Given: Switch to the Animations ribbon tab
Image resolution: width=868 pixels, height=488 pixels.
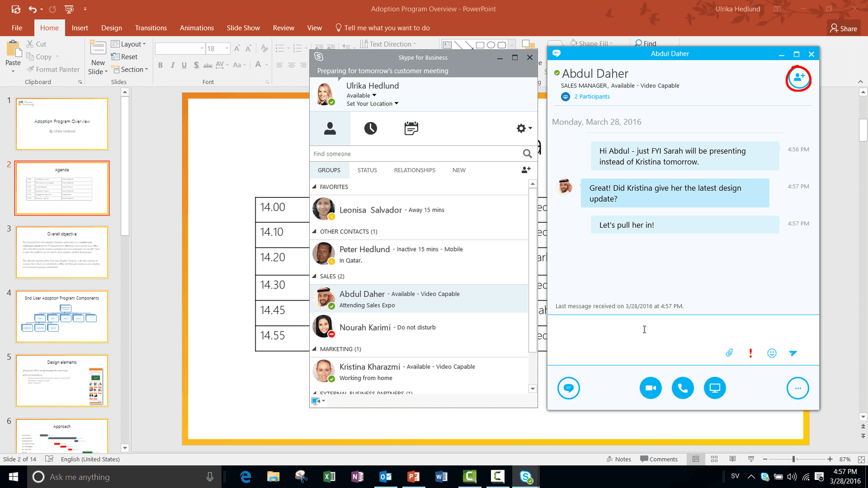Looking at the screenshot, I should tap(196, 28).
